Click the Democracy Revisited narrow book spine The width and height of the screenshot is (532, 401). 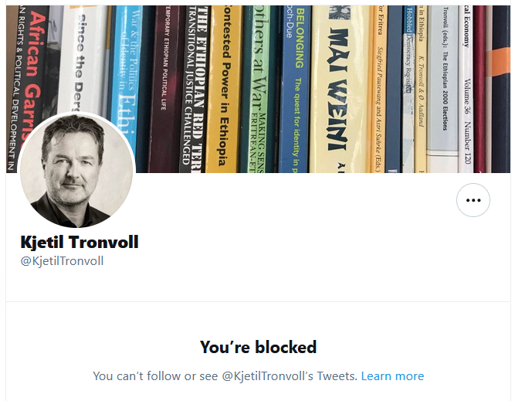click(x=409, y=89)
